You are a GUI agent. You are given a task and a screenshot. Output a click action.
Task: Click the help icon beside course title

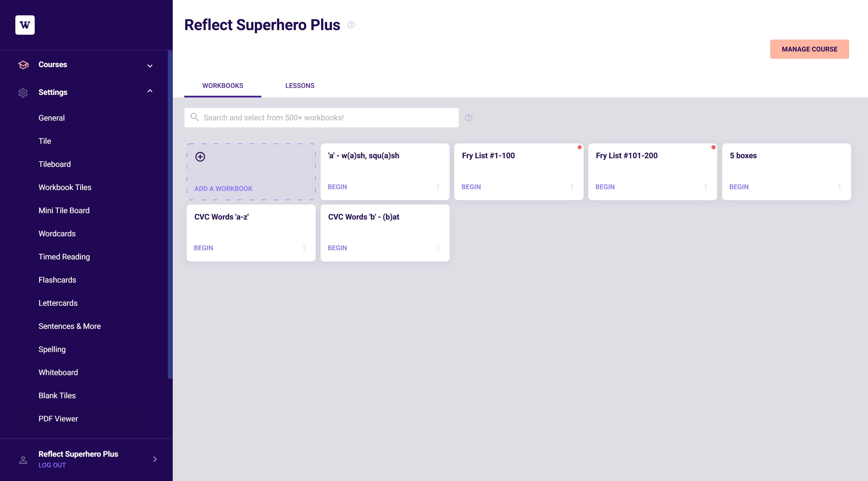click(x=351, y=25)
